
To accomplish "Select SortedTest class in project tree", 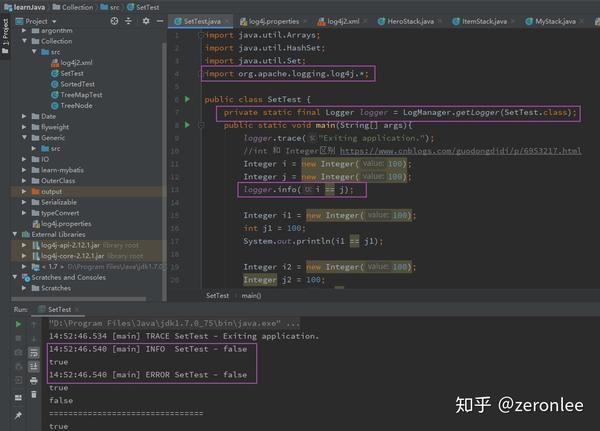I will 73,84.
